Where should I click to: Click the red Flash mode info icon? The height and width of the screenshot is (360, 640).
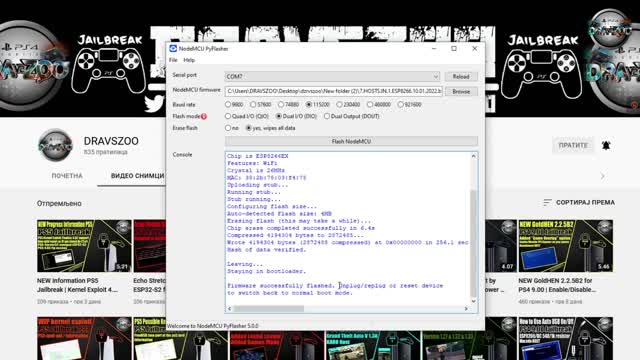click(x=204, y=116)
